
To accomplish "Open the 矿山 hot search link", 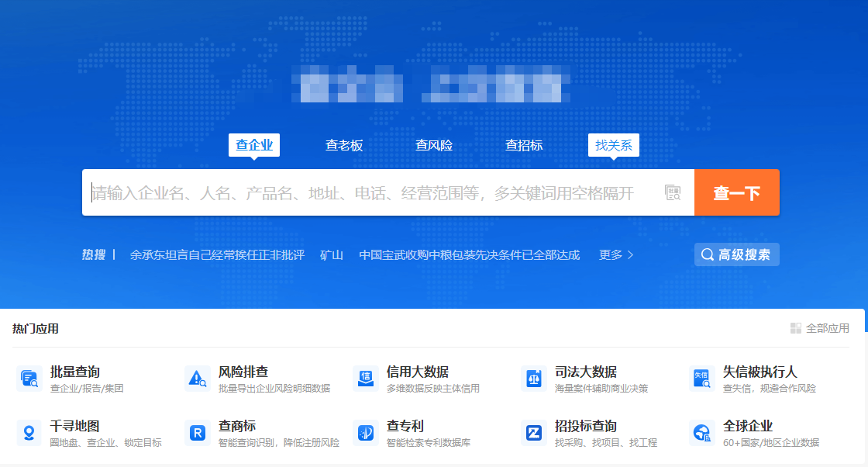I will point(332,254).
